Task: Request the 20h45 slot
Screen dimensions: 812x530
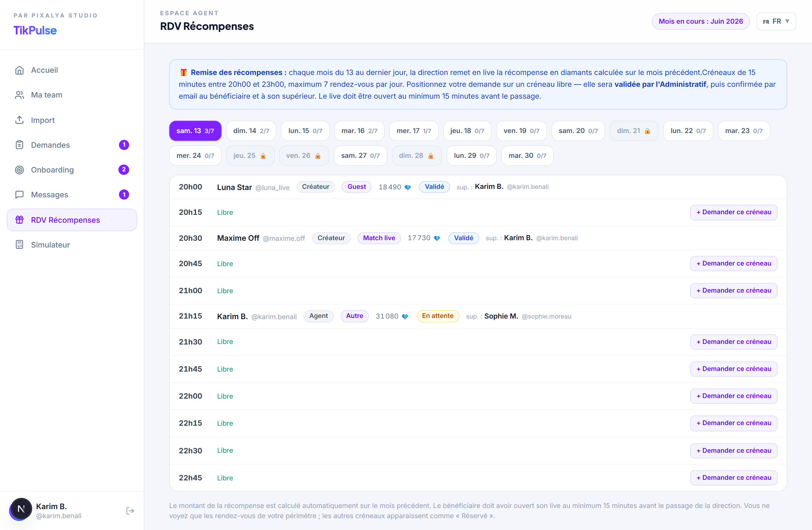Action: coord(734,264)
